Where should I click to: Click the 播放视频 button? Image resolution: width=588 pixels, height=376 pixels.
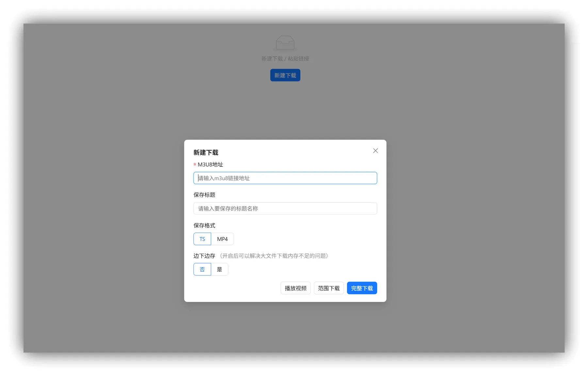tap(295, 288)
